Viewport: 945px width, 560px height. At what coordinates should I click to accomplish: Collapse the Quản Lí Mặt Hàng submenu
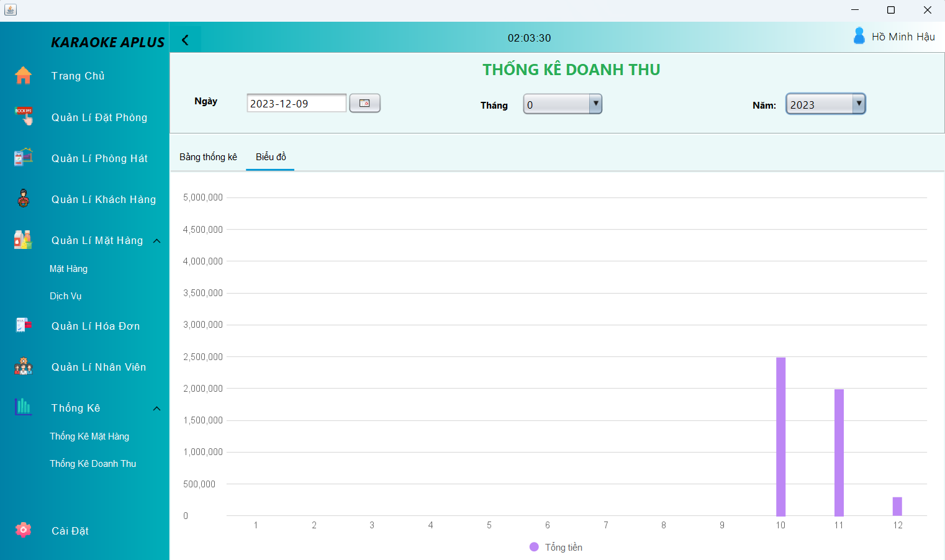click(157, 241)
